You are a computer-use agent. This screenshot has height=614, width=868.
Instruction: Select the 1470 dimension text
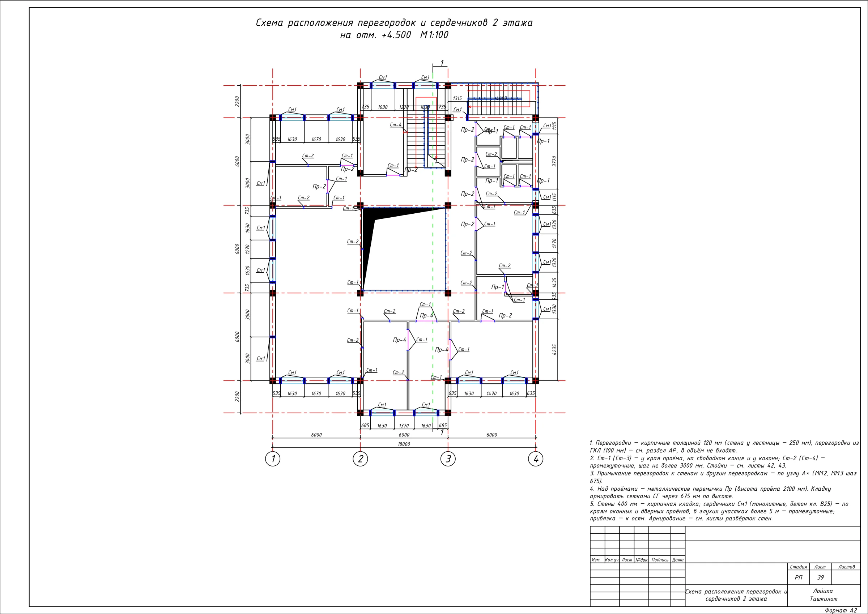[492, 393]
